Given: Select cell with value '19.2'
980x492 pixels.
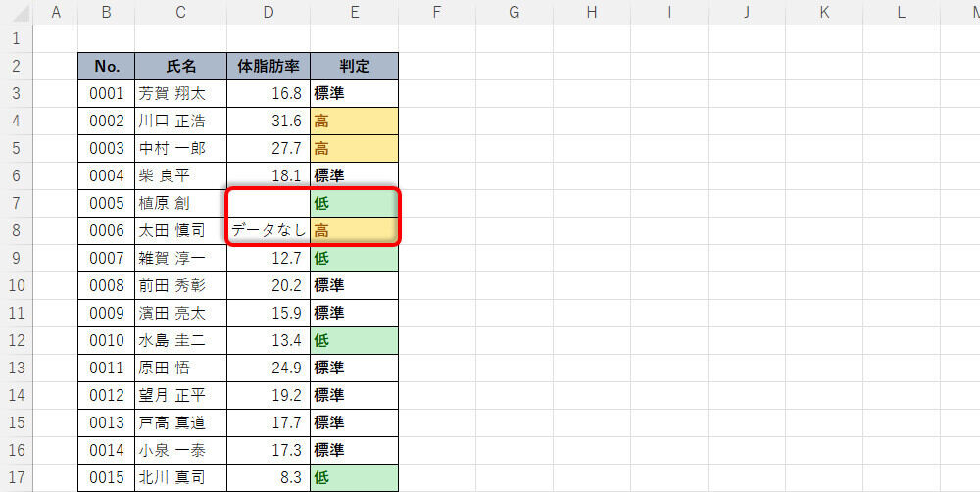Looking at the screenshot, I should pyautogui.click(x=269, y=395).
